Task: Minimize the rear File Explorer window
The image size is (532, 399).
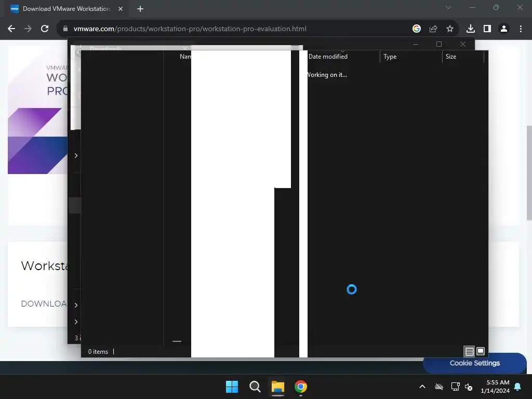Action: coord(416,44)
